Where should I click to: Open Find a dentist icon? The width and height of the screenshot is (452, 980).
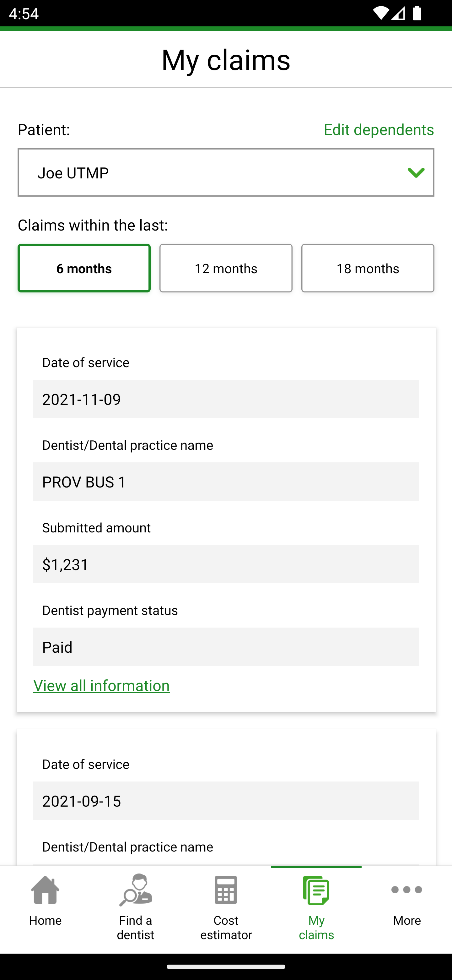pos(135,890)
